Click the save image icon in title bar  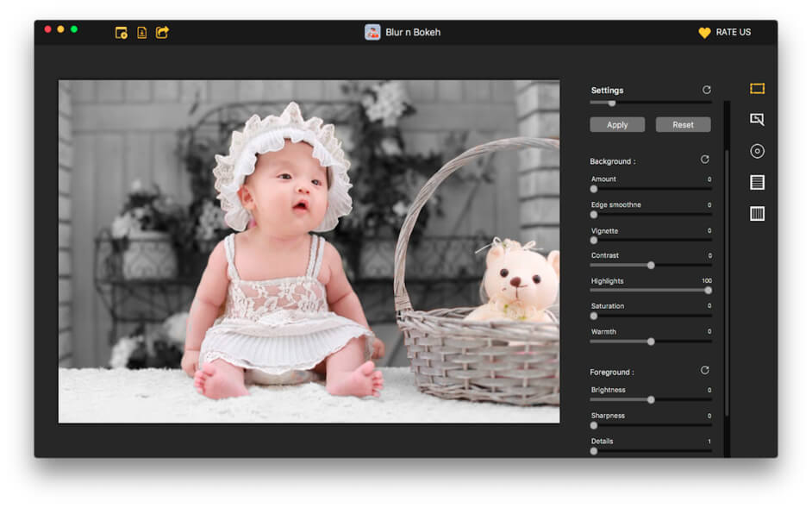click(141, 33)
